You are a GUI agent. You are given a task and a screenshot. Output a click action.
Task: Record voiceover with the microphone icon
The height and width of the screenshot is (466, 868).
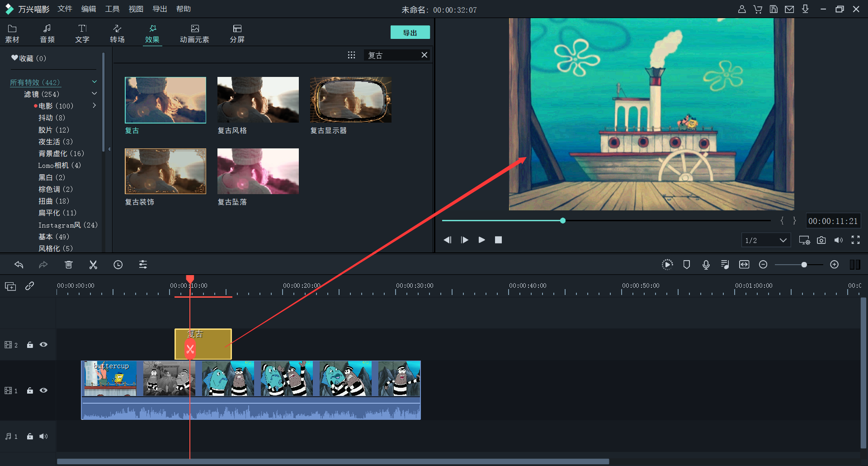706,265
